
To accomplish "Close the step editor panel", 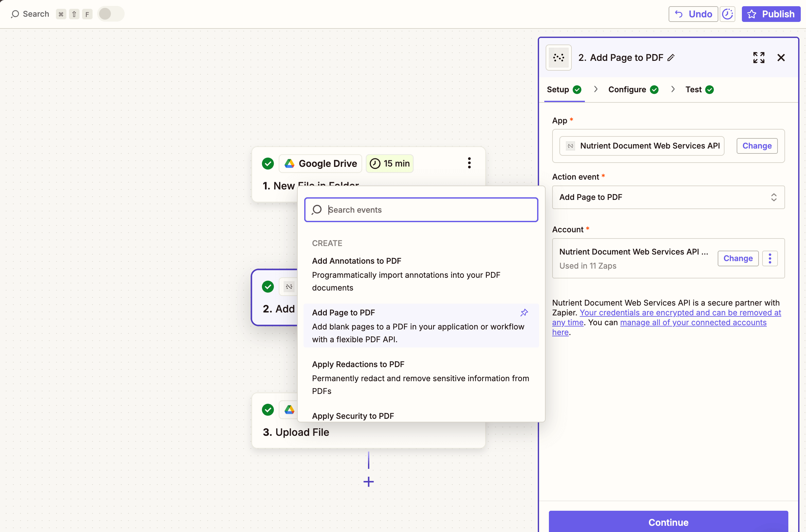I will 781,58.
